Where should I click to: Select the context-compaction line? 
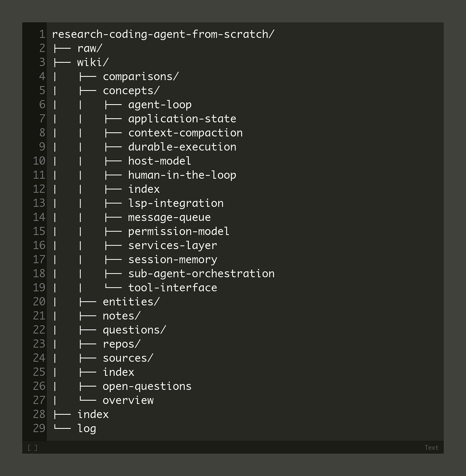(x=185, y=133)
